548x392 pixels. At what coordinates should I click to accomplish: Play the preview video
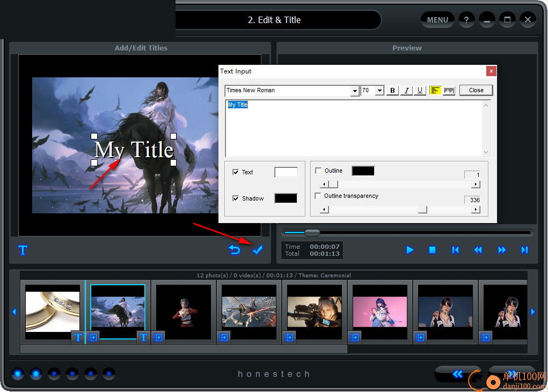[x=410, y=250]
